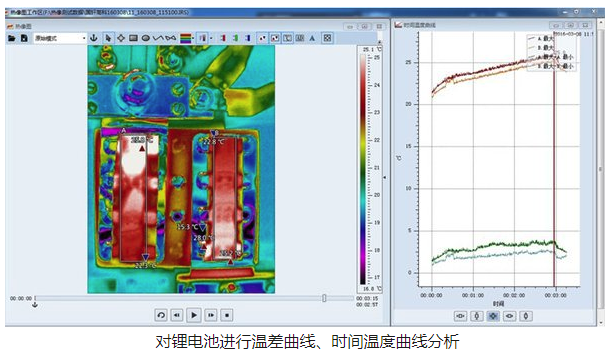Stop the thermal video playback

(227, 315)
